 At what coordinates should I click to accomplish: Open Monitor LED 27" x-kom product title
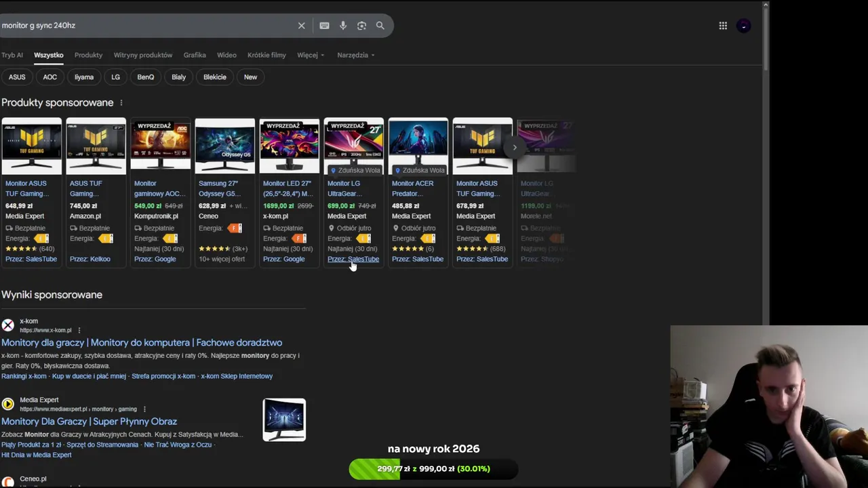point(288,188)
